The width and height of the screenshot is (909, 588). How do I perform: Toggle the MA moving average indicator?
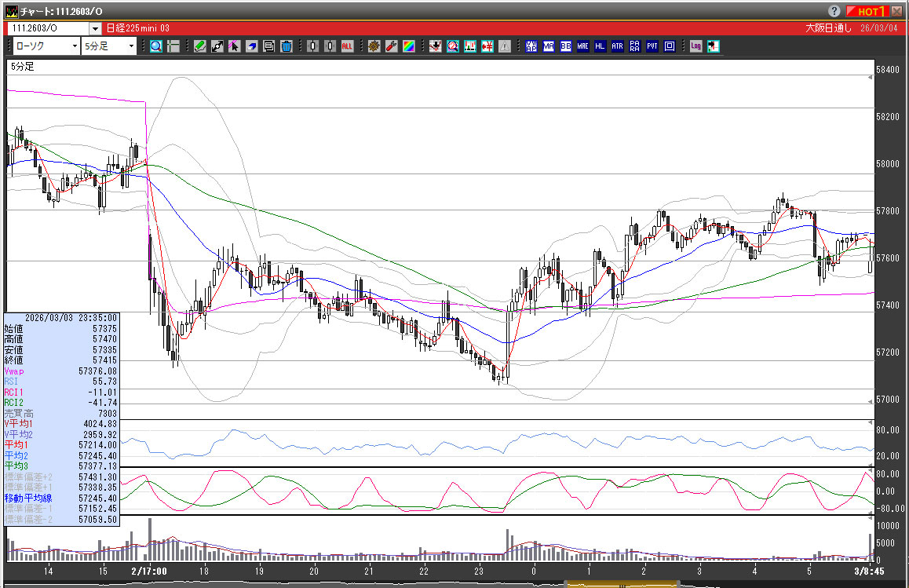549,46
